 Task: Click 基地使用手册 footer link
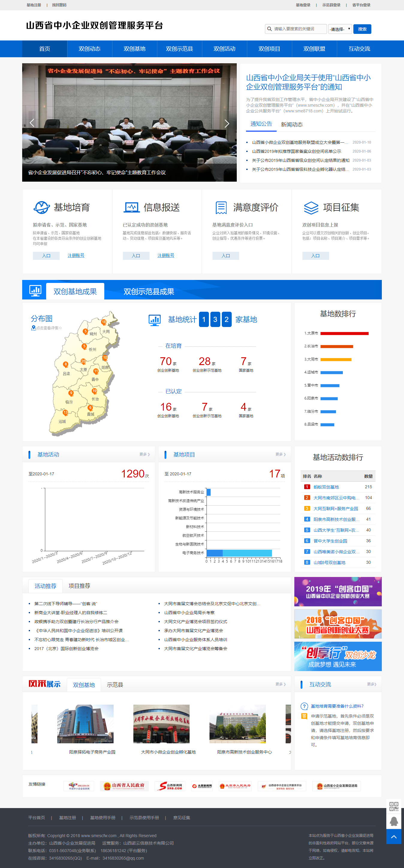click(103, 818)
